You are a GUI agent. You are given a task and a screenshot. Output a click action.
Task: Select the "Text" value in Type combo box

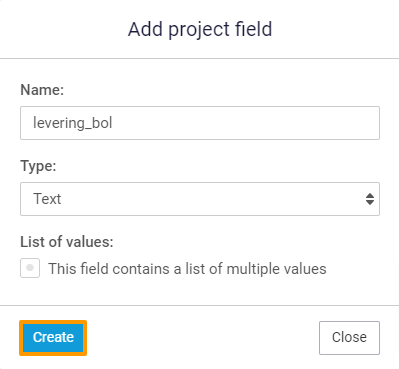tap(47, 199)
